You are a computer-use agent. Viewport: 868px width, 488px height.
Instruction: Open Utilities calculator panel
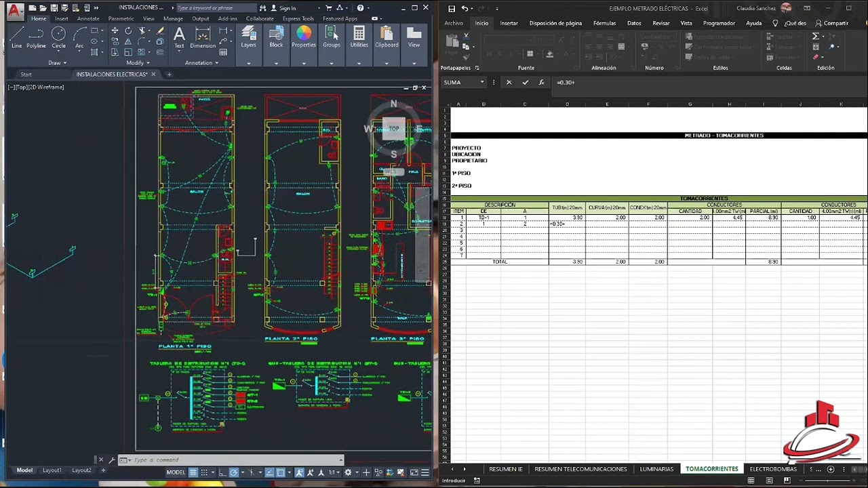coord(359,37)
